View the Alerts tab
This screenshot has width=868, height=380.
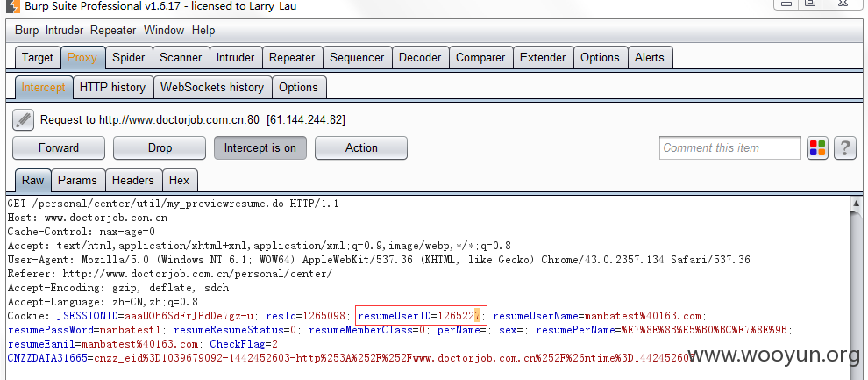(650, 58)
